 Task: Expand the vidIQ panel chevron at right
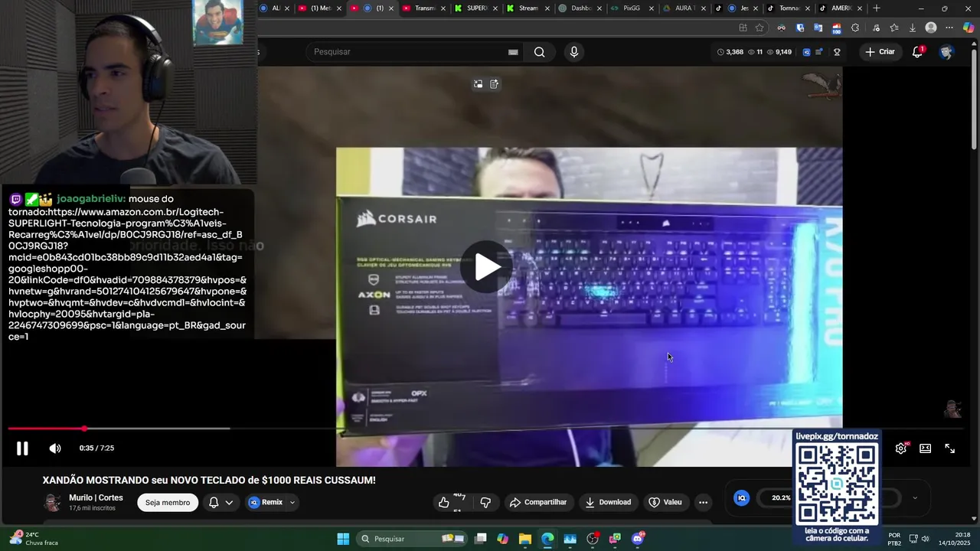coord(914,498)
